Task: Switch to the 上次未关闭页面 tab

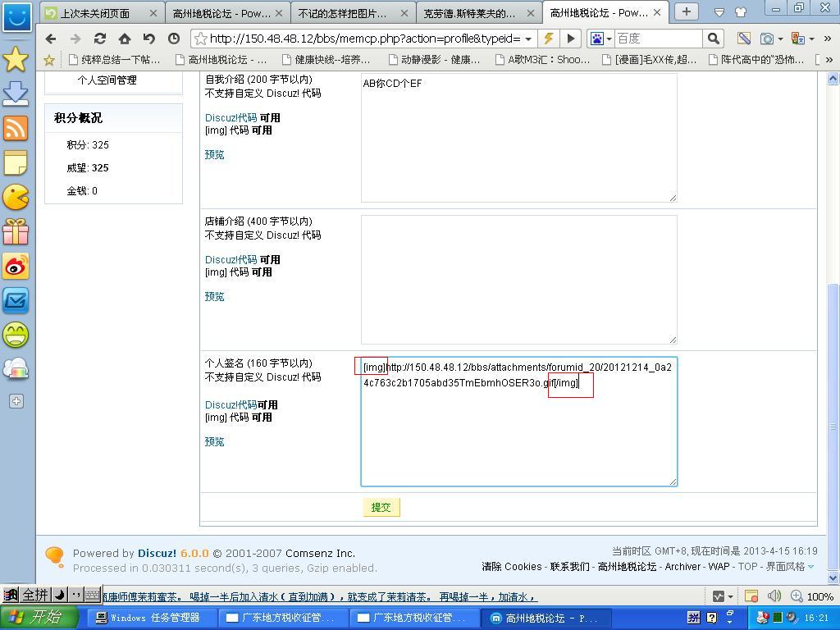Action: 97,13
